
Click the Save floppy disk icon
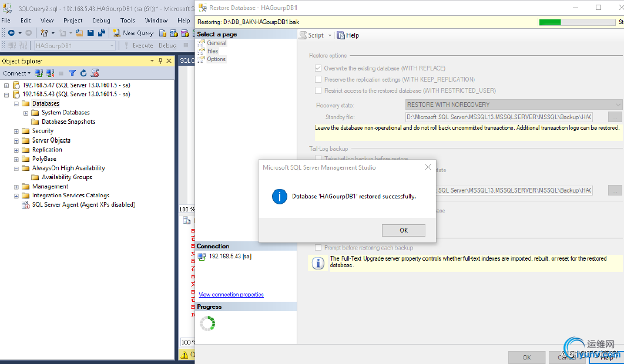90,33
